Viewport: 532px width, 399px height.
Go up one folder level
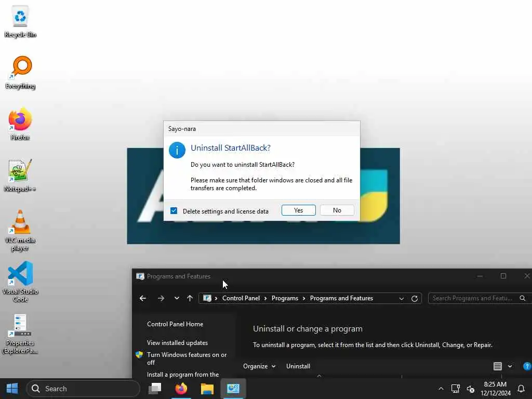point(190,298)
